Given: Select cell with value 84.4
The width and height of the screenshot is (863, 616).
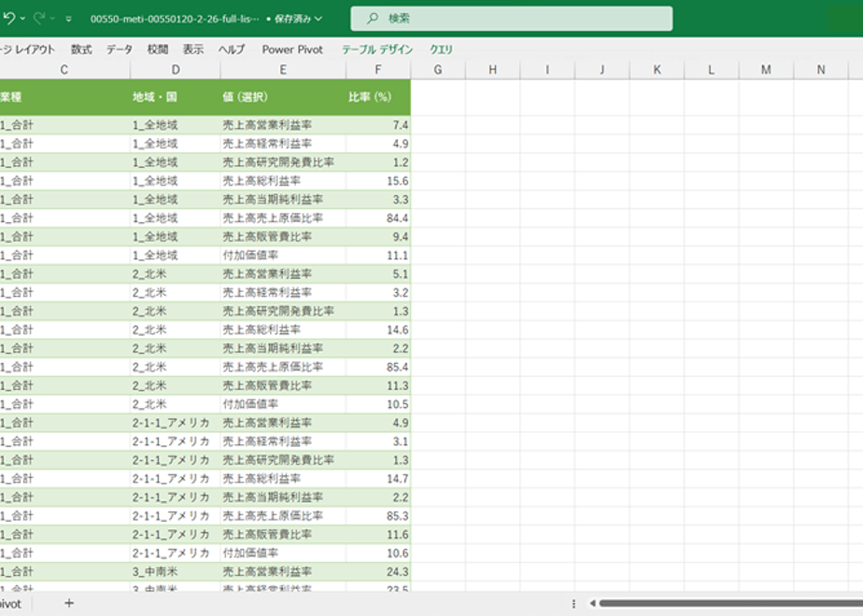Looking at the screenshot, I should [x=378, y=217].
